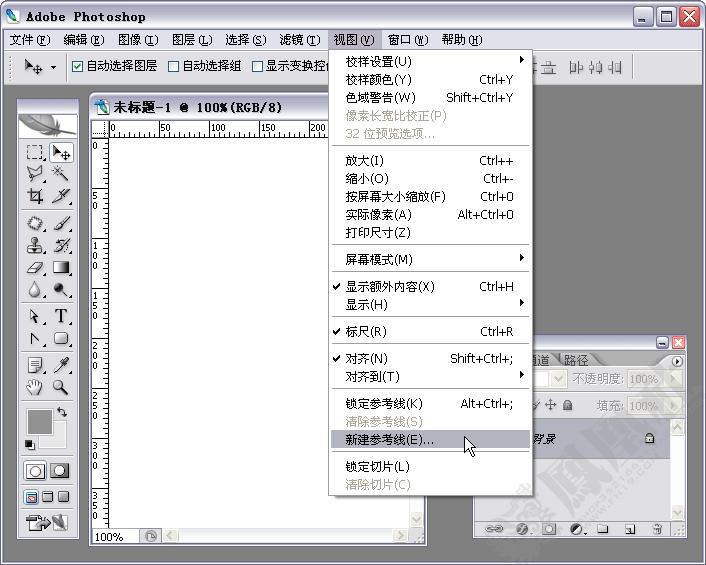Select the Magic Wand tool
The width and height of the screenshot is (706, 565).
pos(61,173)
